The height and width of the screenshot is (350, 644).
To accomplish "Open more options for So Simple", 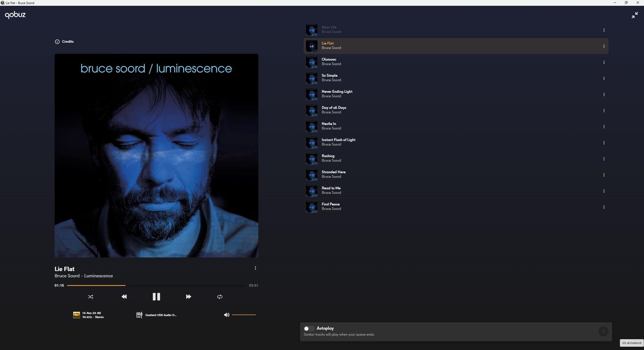I will coord(604,78).
